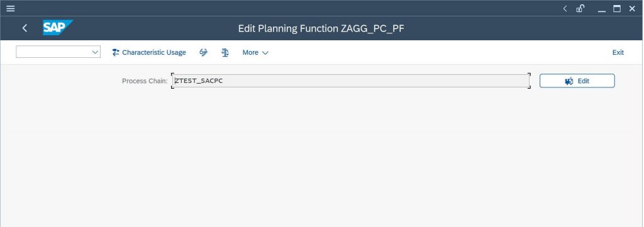Image resolution: width=644 pixels, height=227 pixels.
Task: Run the check via the balance scale icon
Action: pos(225,52)
